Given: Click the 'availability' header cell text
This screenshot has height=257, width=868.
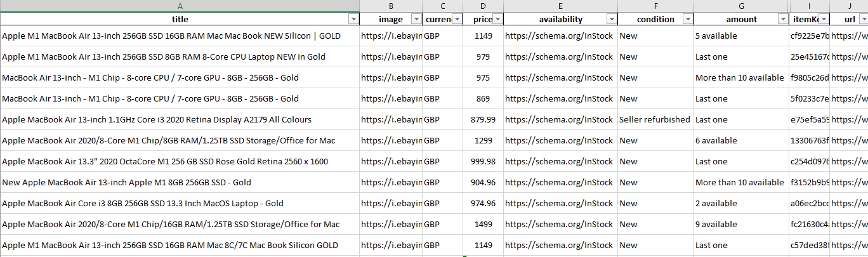Looking at the screenshot, I should click(x=560, y=20).
